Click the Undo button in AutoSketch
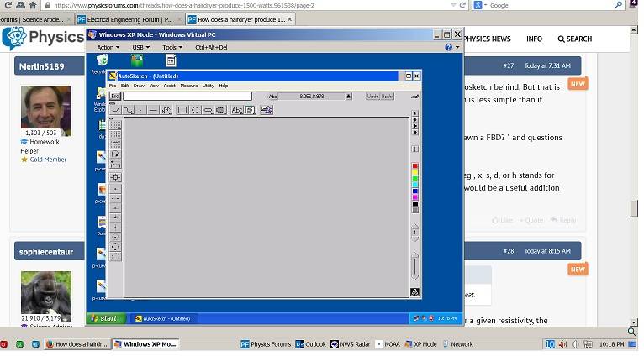 373,96
